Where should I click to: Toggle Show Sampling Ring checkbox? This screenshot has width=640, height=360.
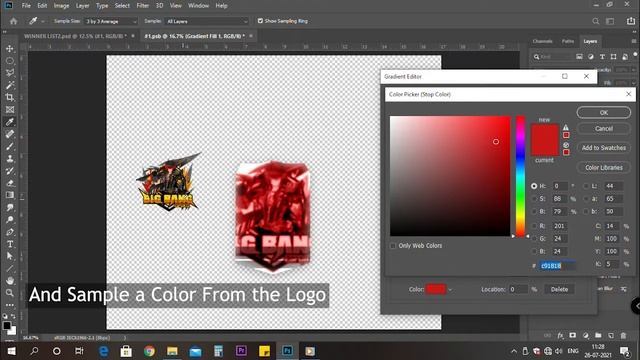coord(260,21)
